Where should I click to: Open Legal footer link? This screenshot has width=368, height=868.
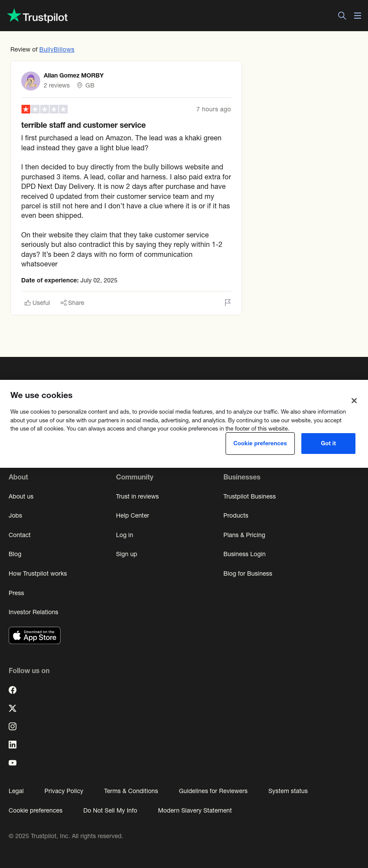pos(16,791)
